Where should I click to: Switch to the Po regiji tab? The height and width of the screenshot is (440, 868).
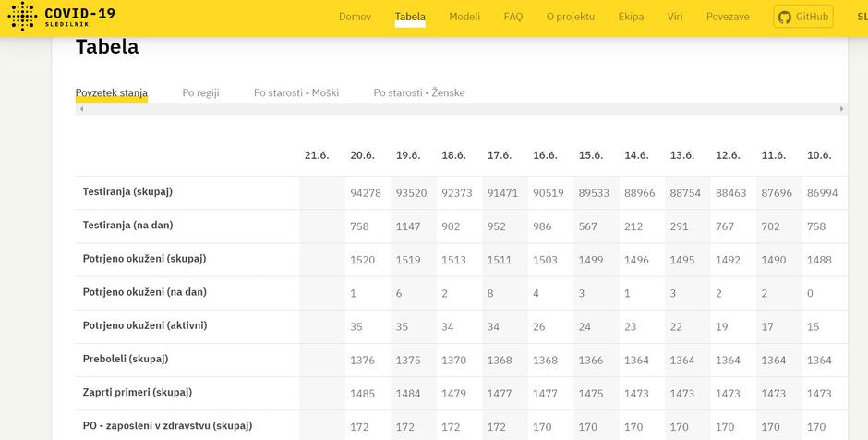tap(200, 92)
